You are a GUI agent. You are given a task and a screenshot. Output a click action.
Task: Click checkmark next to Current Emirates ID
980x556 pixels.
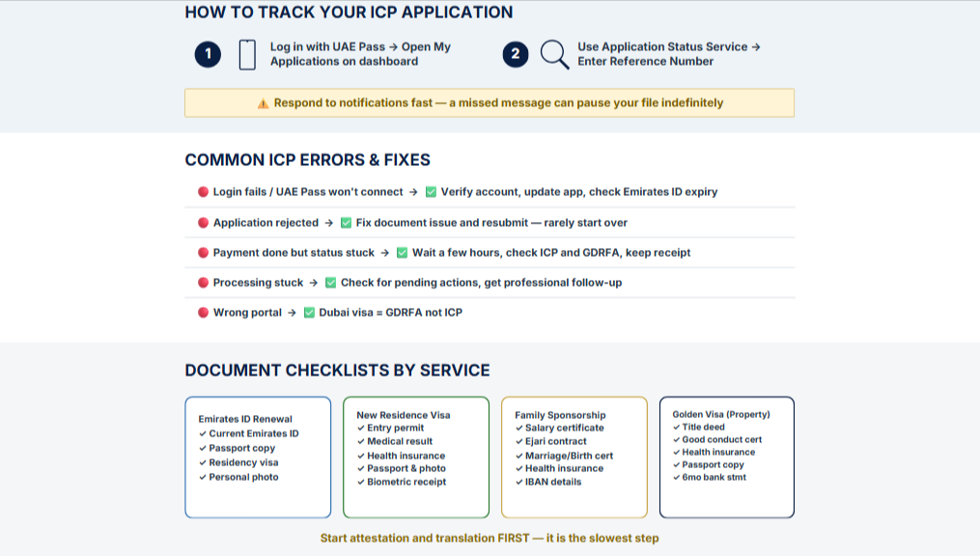click(203, 433)
